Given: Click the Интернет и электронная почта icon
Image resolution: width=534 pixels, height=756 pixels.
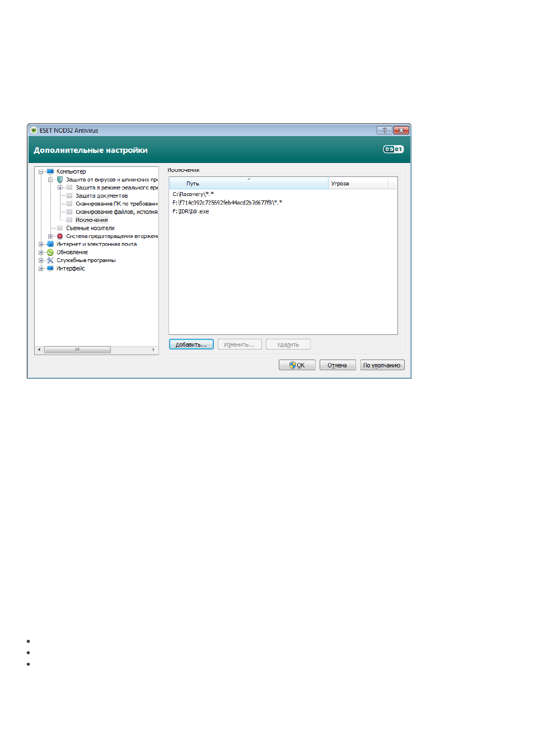Looking at the screenshot, I should [x=50, y=244].
